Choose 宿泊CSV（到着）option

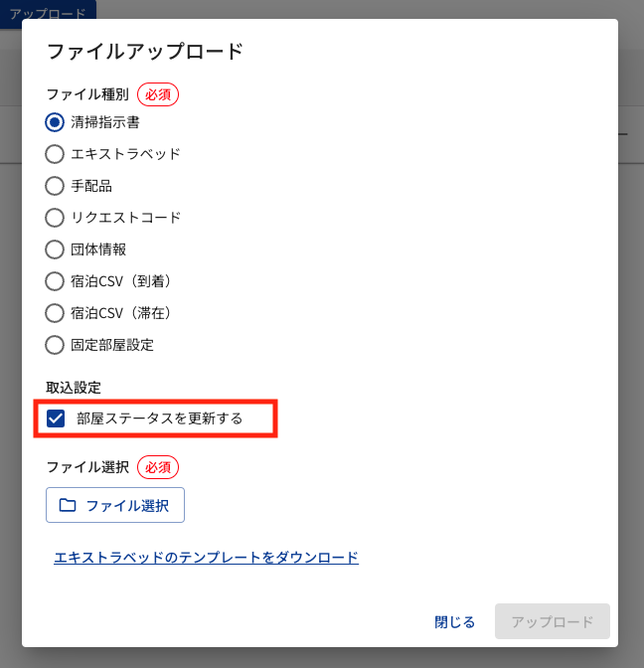coord(56,281)
